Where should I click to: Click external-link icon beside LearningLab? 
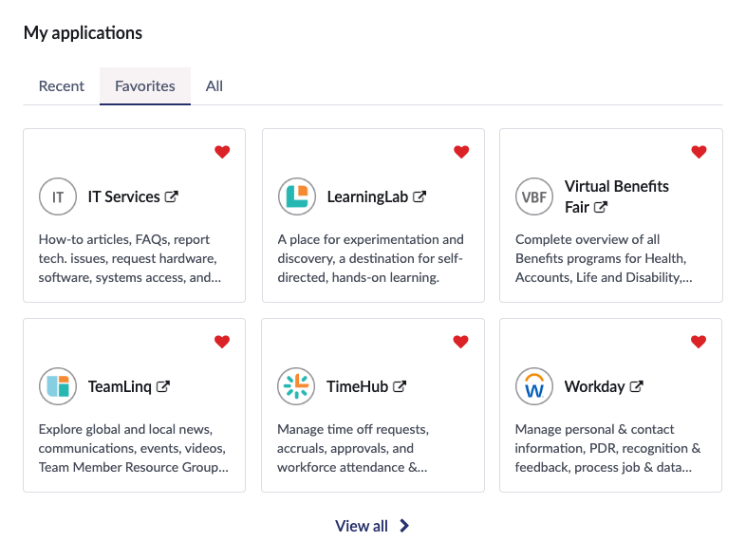click(420, 196)
